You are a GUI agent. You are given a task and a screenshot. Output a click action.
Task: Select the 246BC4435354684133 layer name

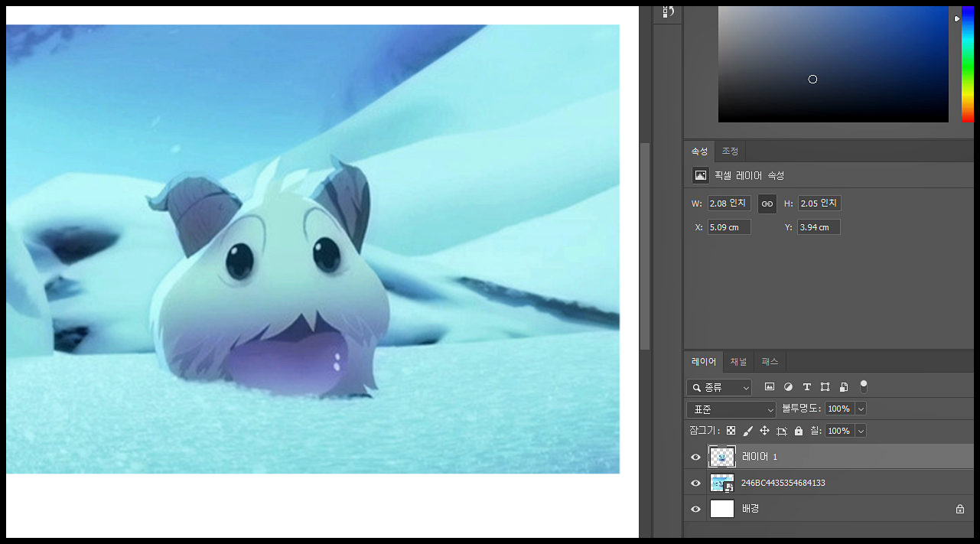(x=783, y=483)
